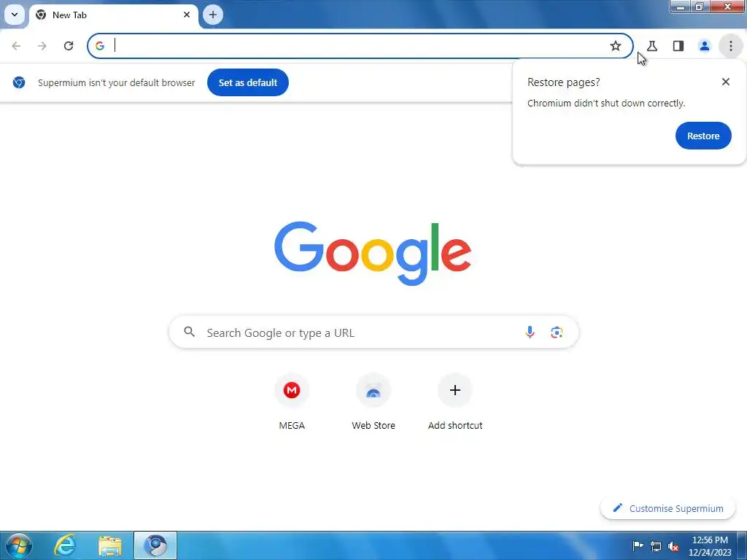Click the Restore button

click(x=703, y=136)
